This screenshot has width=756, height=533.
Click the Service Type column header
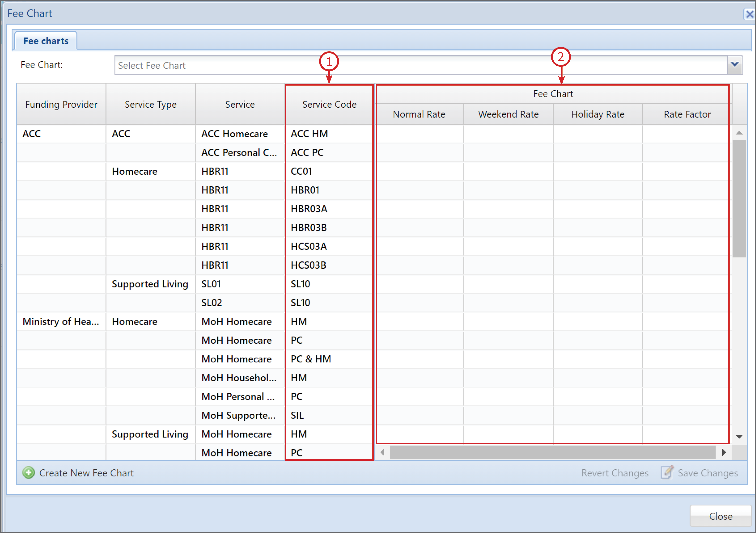[x=150, y=104]
